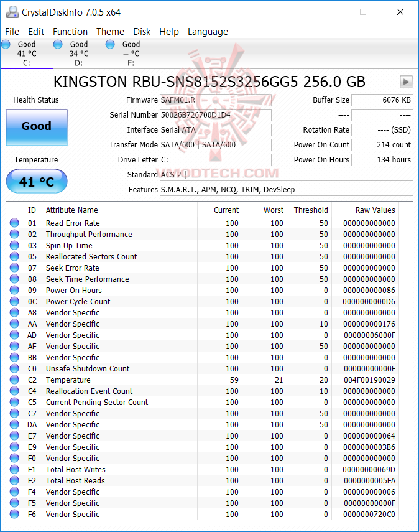Click status orb for Spin-Up Time
419x532 pixels.
tap(14, 245)
